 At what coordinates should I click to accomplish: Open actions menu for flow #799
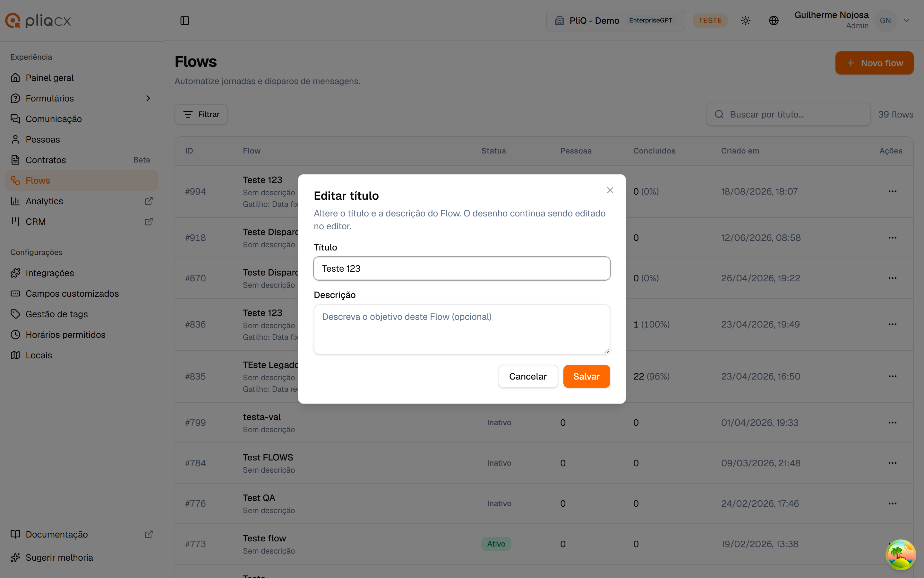coord(892,423)
